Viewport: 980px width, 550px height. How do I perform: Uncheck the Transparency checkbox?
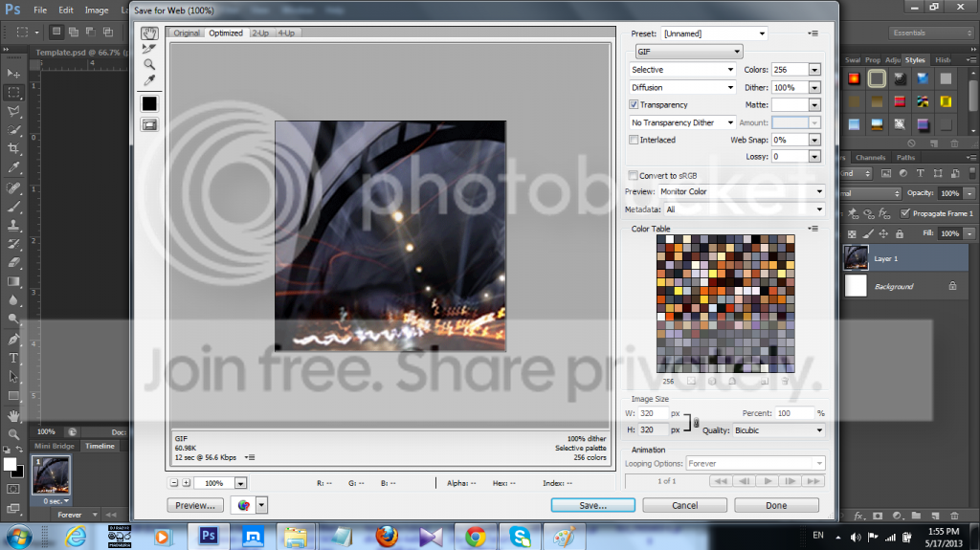click(634, 105)
